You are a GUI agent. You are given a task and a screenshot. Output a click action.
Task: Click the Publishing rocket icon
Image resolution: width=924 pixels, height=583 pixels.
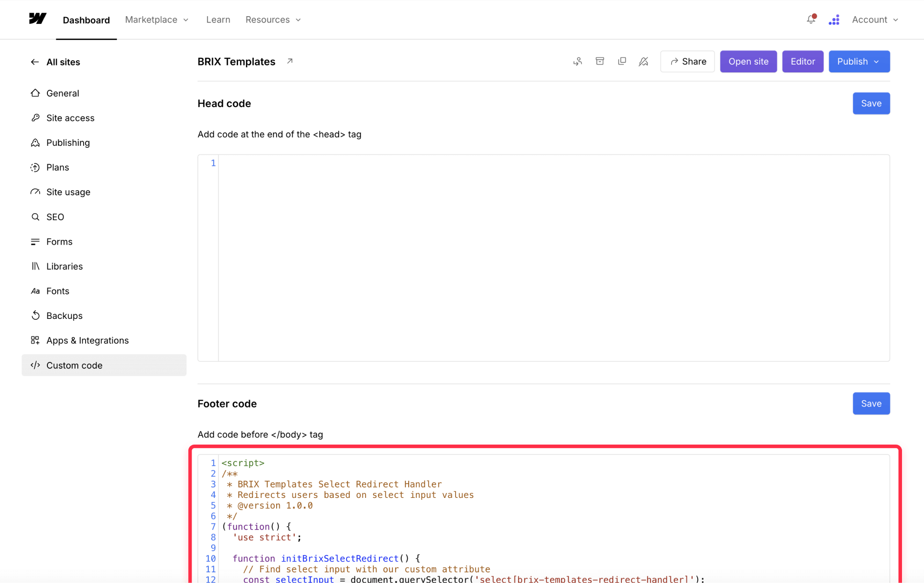(x=35, y=143)
